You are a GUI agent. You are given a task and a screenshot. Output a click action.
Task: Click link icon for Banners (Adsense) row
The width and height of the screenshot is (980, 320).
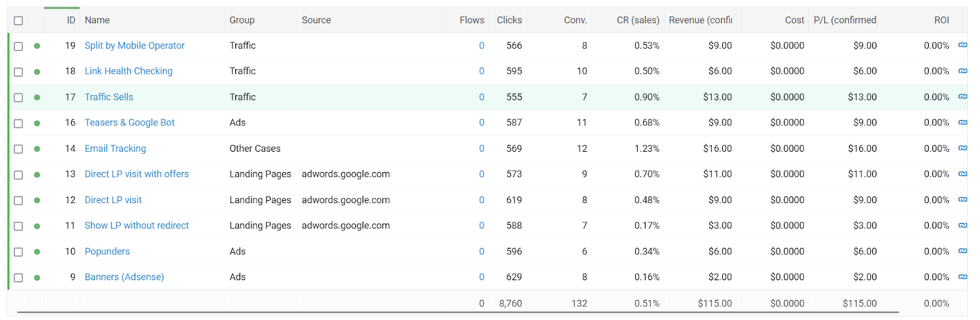click(962, 277)
